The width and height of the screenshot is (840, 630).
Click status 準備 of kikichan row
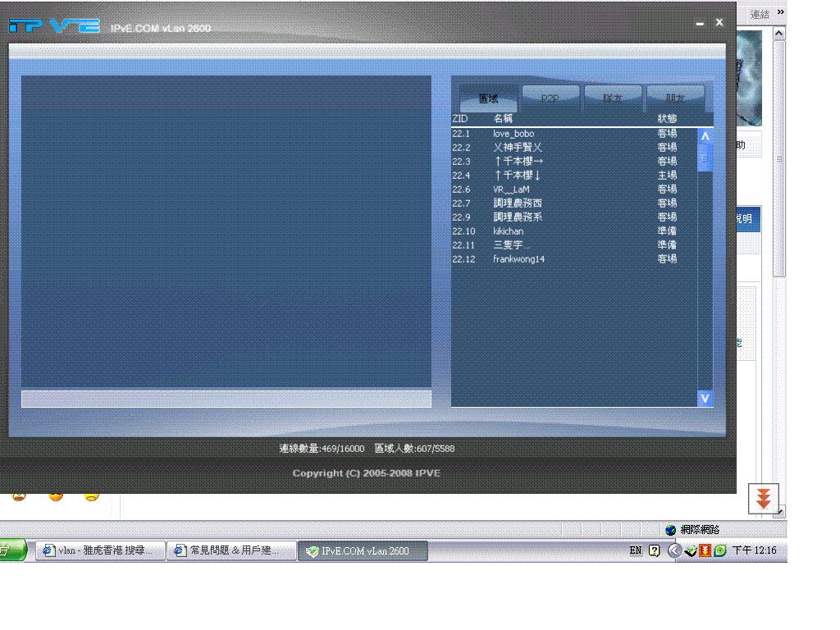667,231
